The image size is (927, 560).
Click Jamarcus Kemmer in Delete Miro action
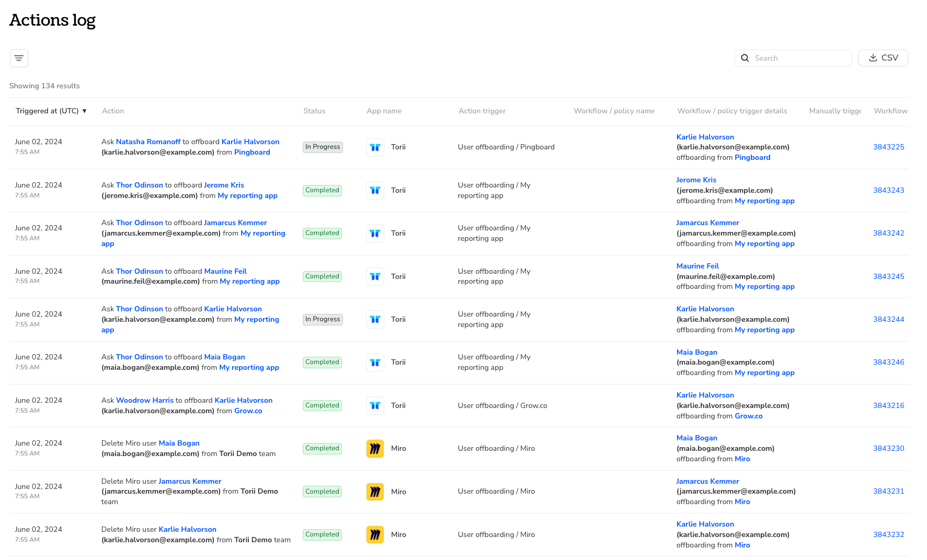click(190, 481)
